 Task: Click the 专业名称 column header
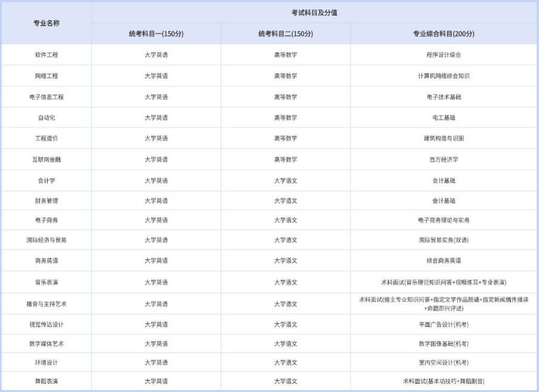click(47, 23)
